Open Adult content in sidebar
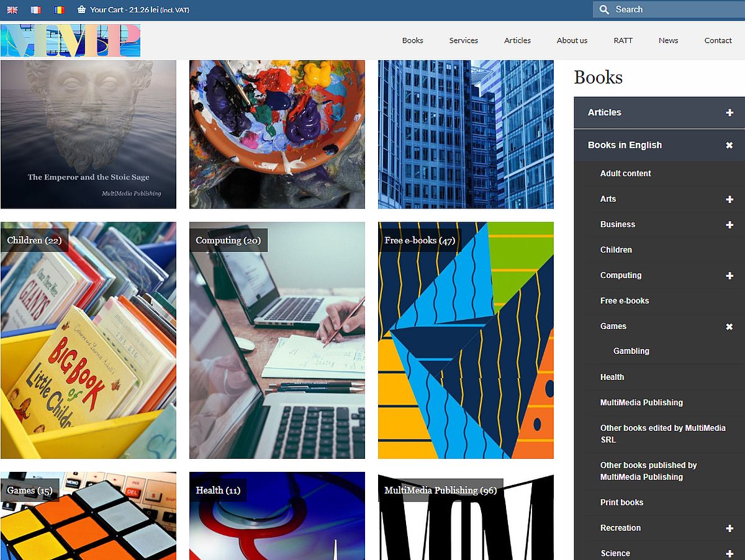The image size is (745, 560). (625, 173)
